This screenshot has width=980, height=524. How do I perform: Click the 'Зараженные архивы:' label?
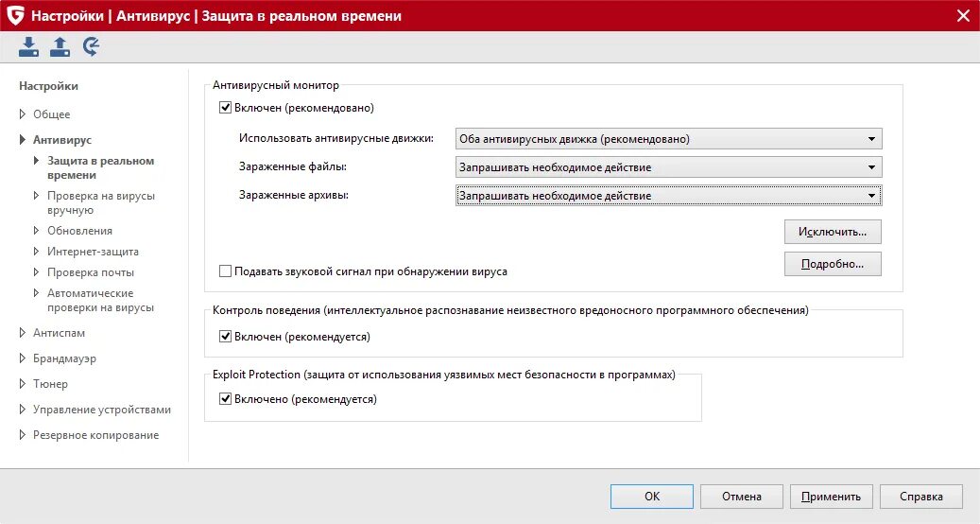pos(294,195)
